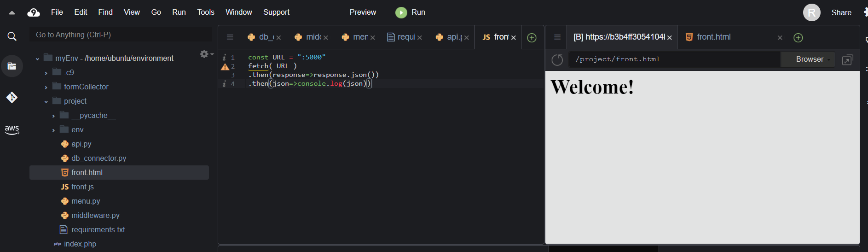Click the preview URL address field

point(675,59)
